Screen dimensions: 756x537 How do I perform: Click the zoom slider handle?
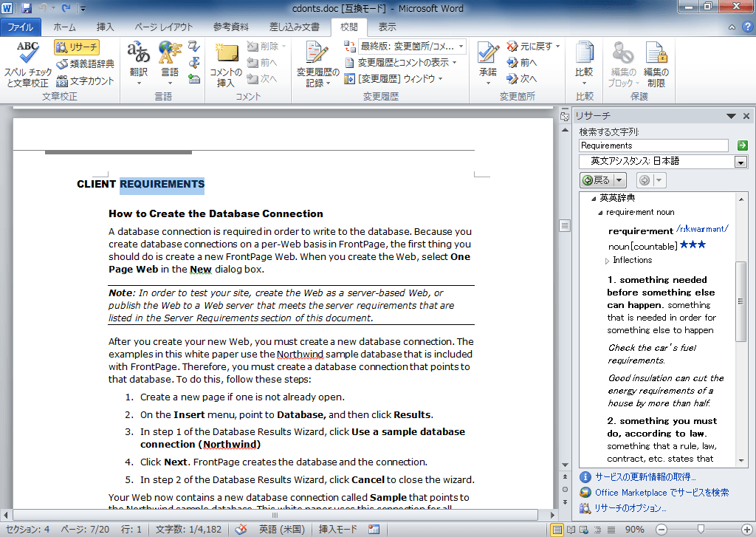tap(701, 530)
